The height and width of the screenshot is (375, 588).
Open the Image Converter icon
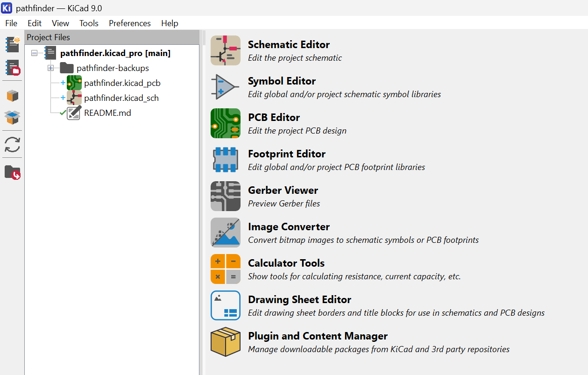pos(226,233)
